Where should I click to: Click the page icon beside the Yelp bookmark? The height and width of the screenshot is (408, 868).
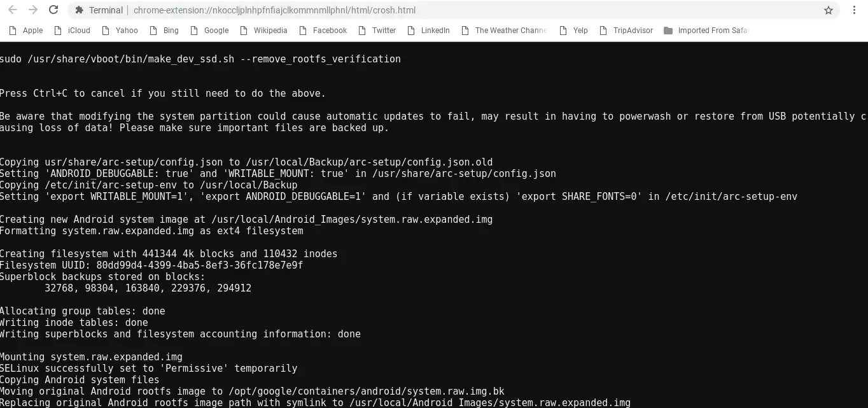(x=563, y=30)
